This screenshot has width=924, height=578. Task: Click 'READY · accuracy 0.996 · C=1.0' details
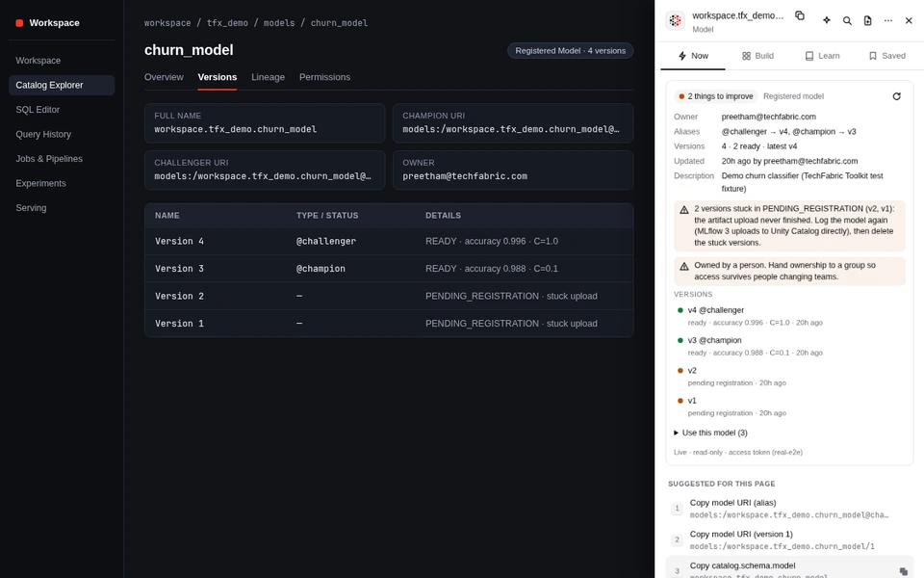point(492,241)
